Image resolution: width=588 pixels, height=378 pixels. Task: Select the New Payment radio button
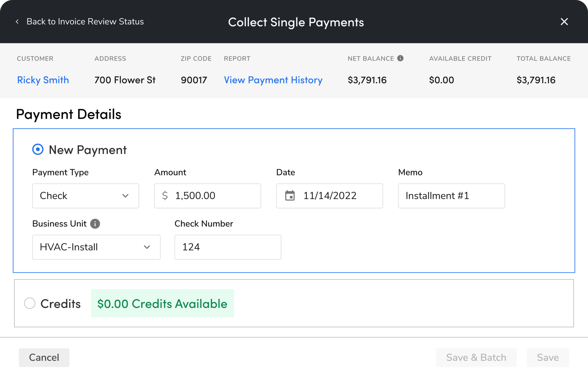tap(38, 150)
